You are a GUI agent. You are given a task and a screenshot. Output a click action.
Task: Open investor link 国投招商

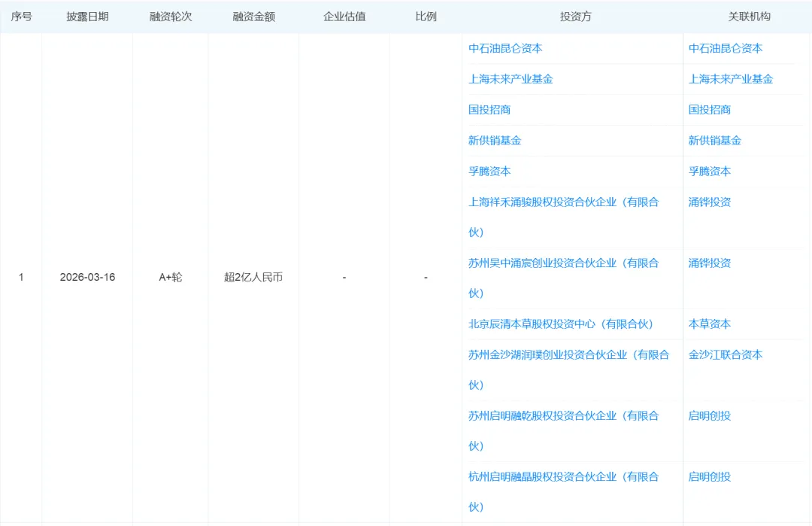coord(489,109)
